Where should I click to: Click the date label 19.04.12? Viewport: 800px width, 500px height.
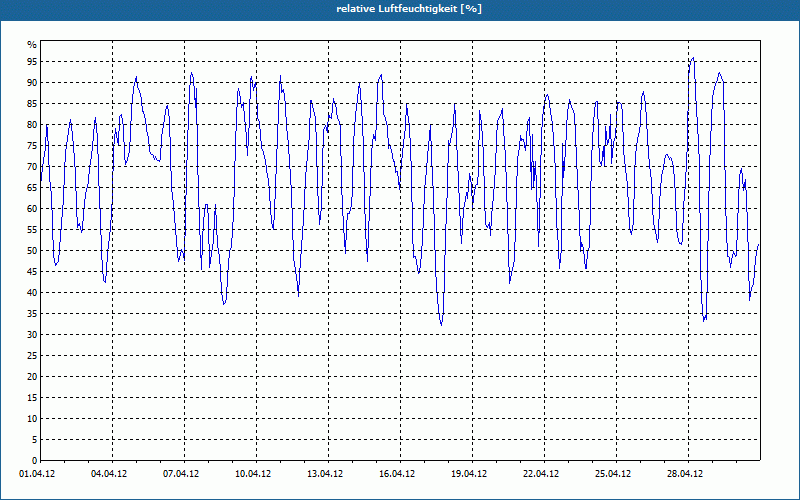[469, 474]
